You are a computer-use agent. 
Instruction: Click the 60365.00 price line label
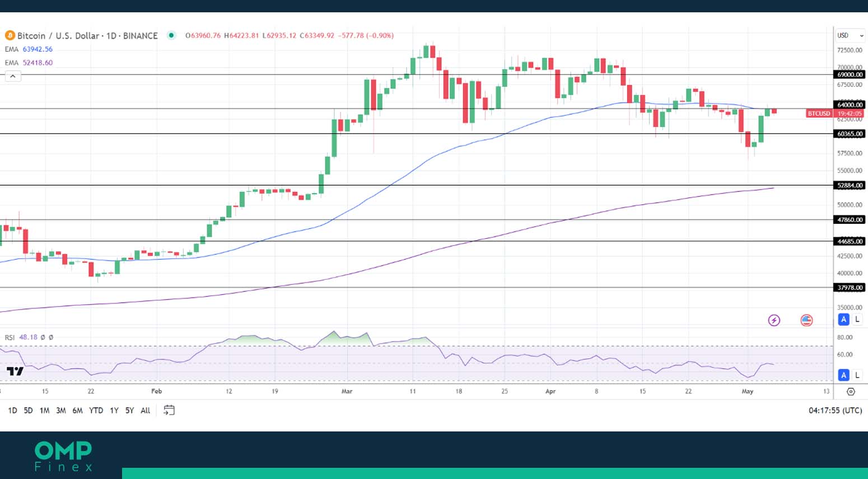[850, 134]
